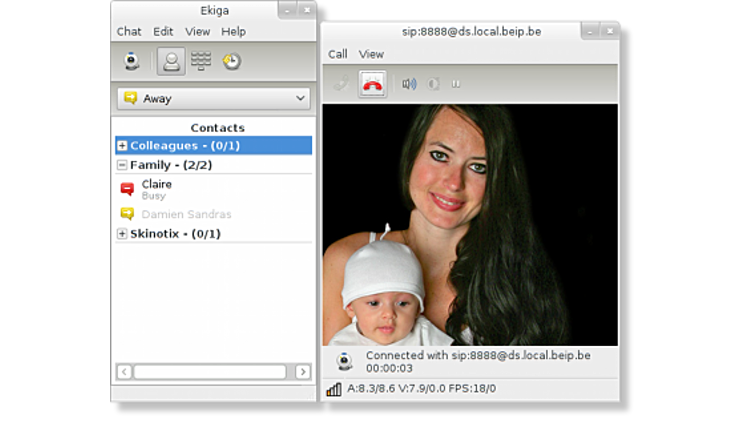Click the greyed-out pick up call icon
The height and width of the screenshot is (423, 752).
coord(341,84)
